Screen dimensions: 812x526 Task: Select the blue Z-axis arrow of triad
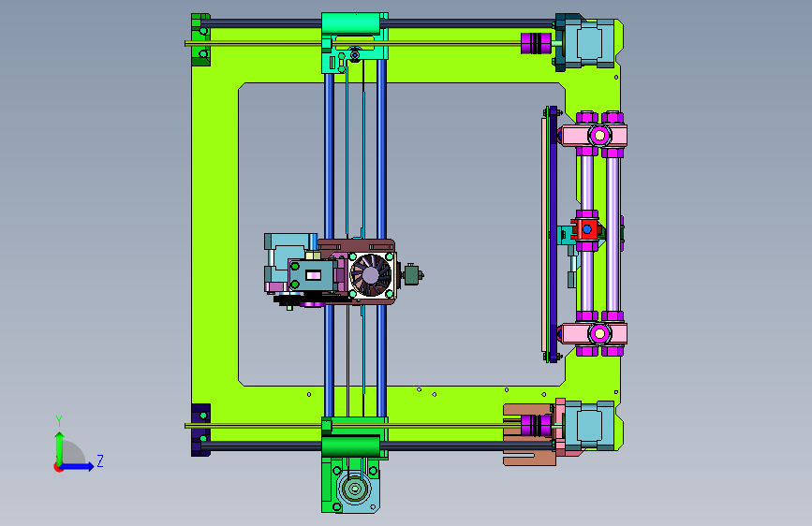78,466
